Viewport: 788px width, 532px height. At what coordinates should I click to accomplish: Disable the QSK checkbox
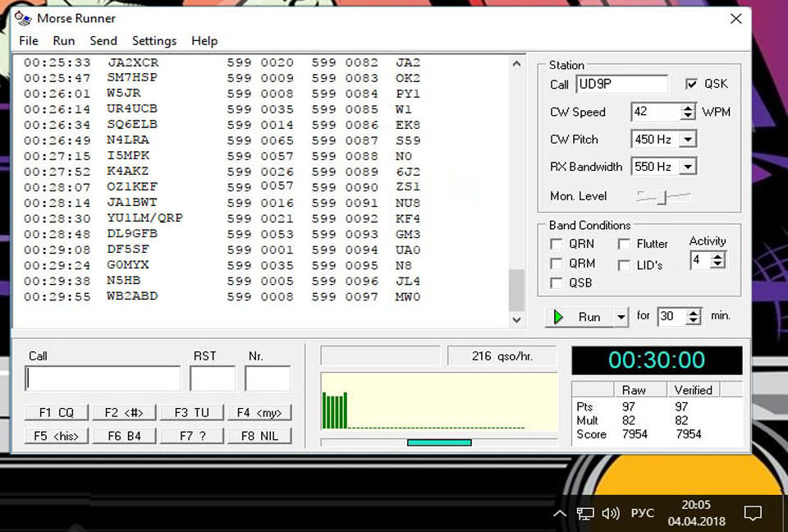(x=692, y=85)
